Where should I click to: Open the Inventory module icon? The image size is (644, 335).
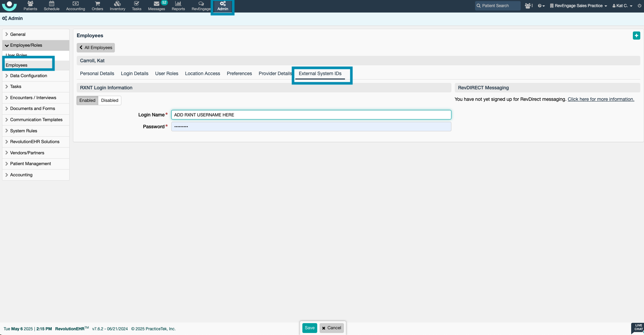click(117, 6)
